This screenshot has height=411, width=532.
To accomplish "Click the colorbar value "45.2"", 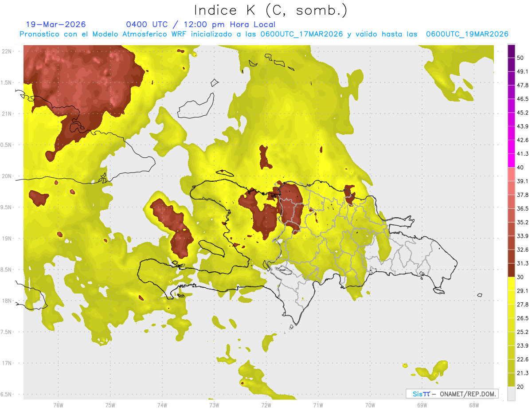I will pos(523,113).
